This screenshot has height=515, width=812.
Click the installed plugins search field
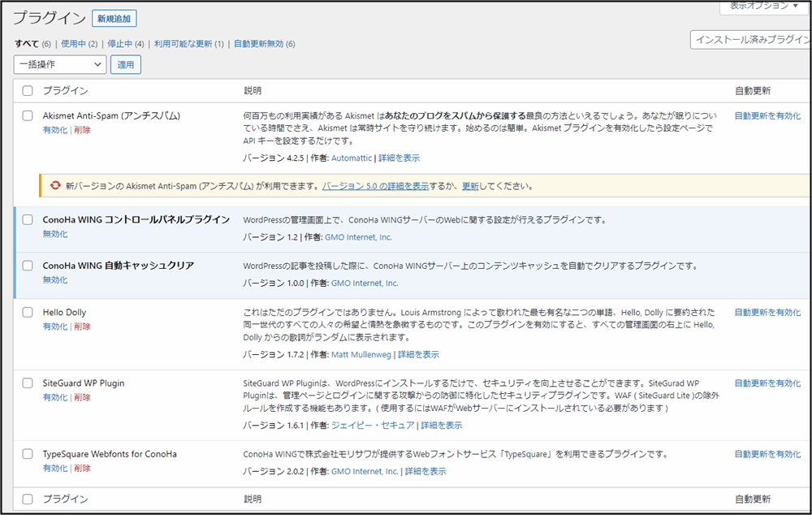(751, 39)
